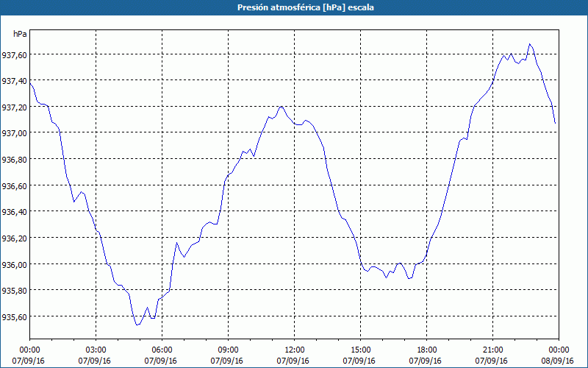
Task: Click the 15:00 time axis label
Action: tap(360, 350)
